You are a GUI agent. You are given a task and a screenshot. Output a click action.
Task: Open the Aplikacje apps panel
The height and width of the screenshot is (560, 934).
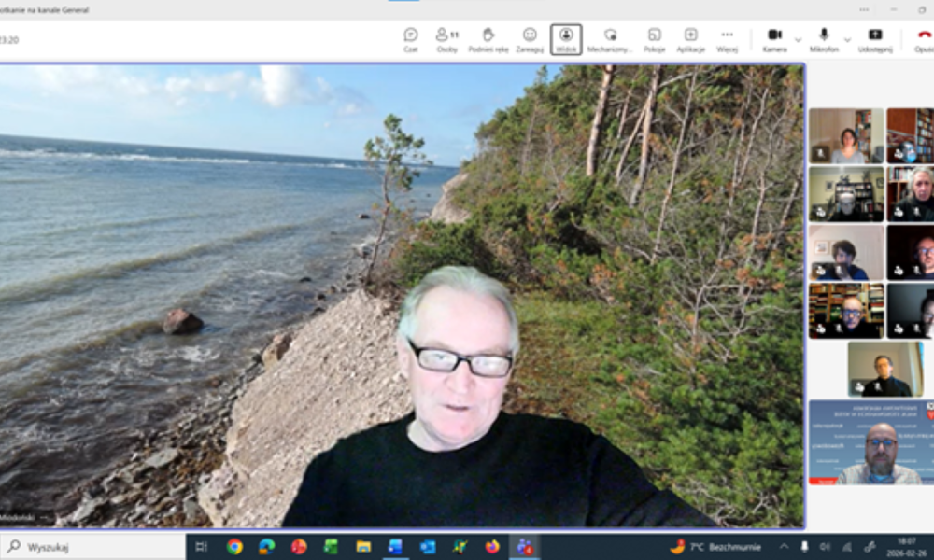[690, 39]
